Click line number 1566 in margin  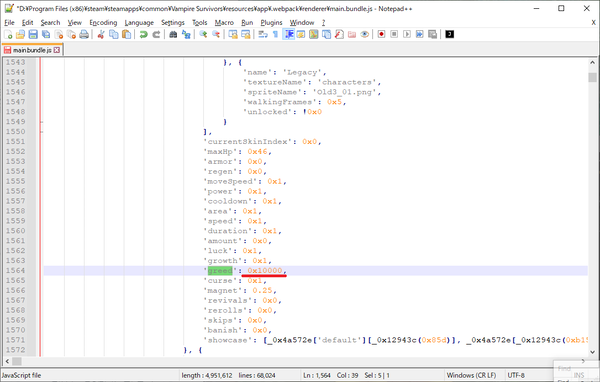coord(15,291)
